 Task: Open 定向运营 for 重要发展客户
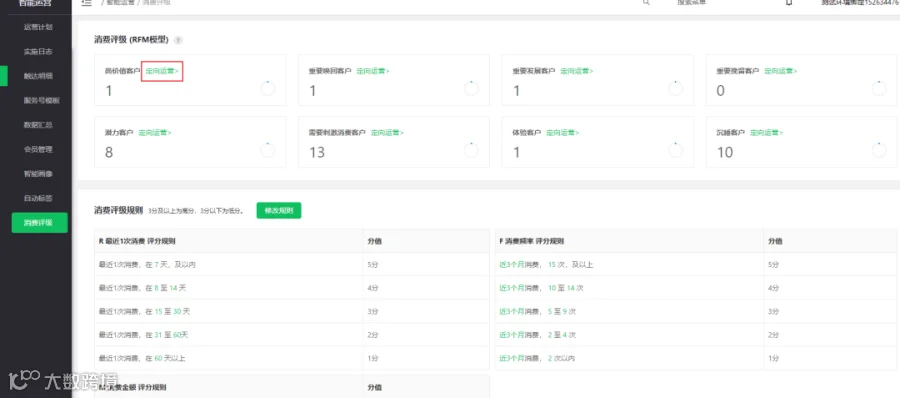pyautogui.click(x=577, y=71)
